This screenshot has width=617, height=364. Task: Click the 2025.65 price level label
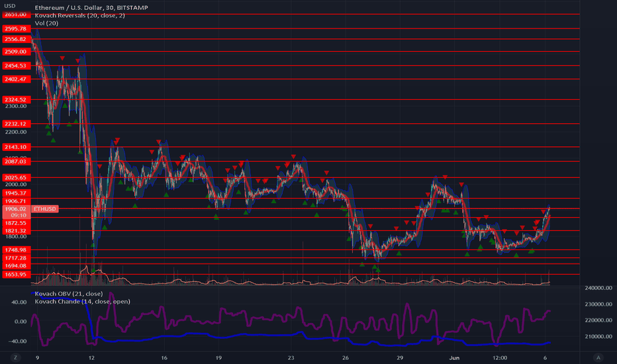point(16,177)
